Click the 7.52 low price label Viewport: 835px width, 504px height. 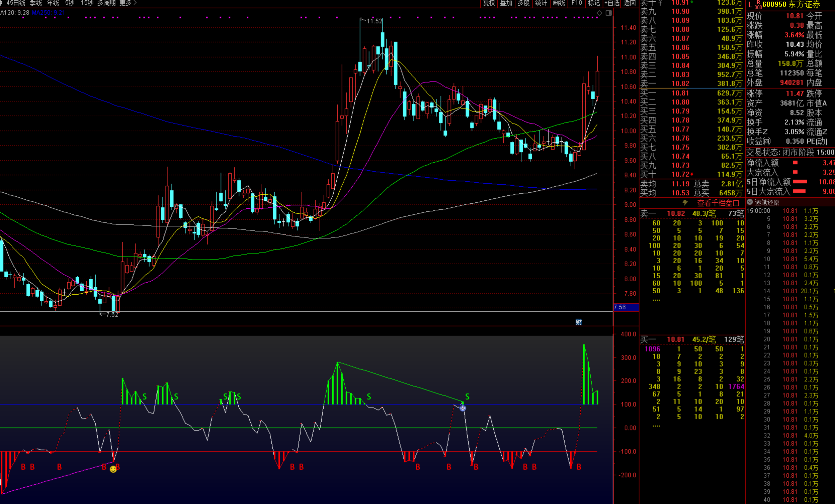112,314
